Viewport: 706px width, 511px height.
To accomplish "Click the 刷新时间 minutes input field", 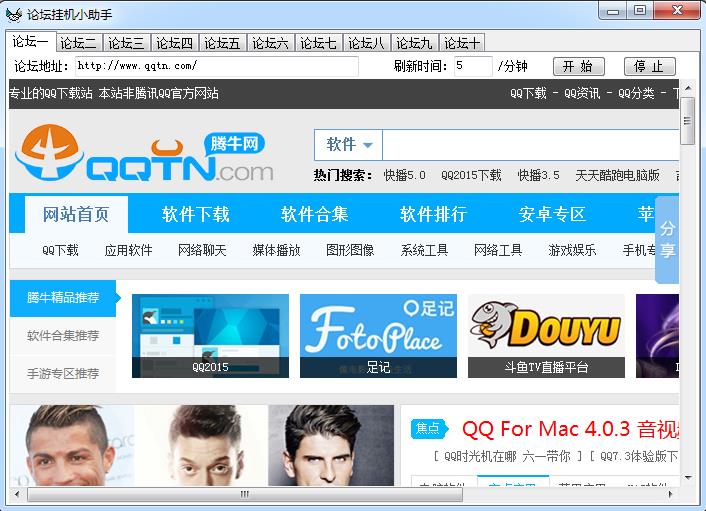I will click(472, 66).
